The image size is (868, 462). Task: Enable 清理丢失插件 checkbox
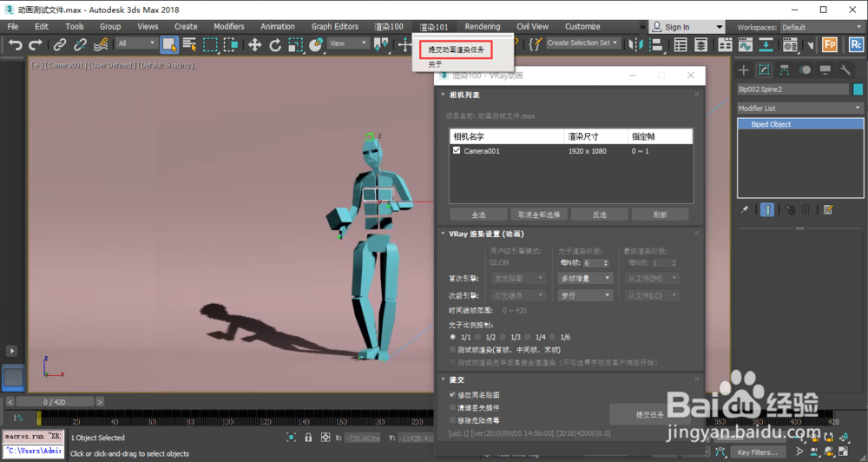tap(453, 407)
